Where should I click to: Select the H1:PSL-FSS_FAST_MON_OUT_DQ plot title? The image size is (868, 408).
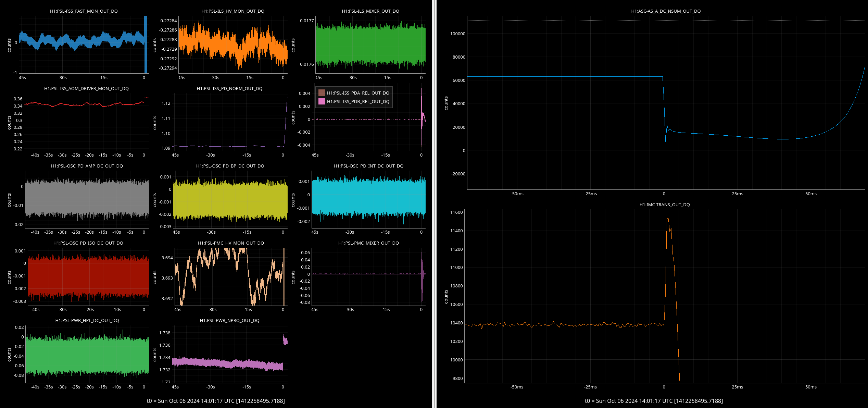pyautogui.click(x=84, y=11)
